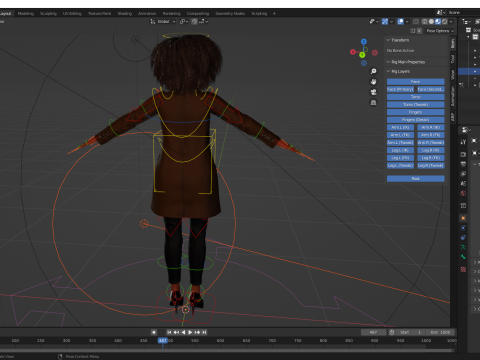Image resolution: width=480 pixels, height=360 pixels.
Task: Open the Item sidebar tab
Action: point(453,44)
